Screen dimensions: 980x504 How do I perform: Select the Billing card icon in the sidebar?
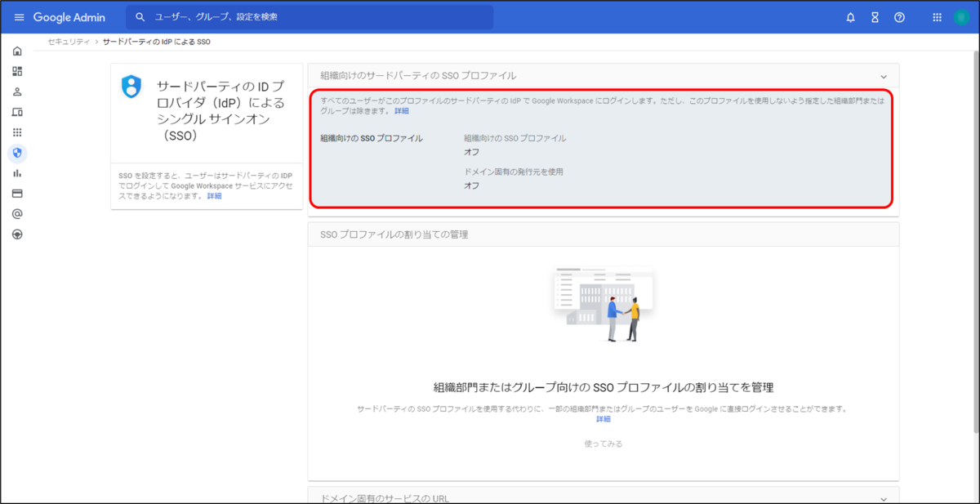(19, 194)
